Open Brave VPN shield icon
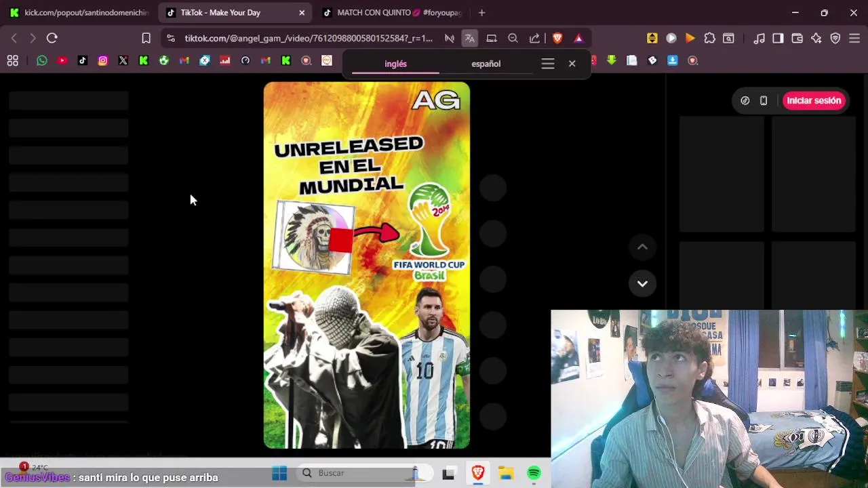This screenshot has width=868, height=488. pyautogui.click(x=835, y=38)
